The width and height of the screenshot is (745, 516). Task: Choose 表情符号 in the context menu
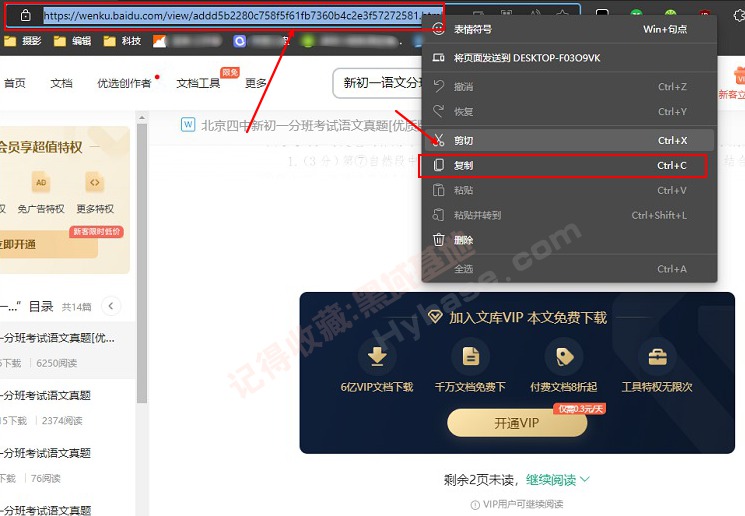coord(569,29)
